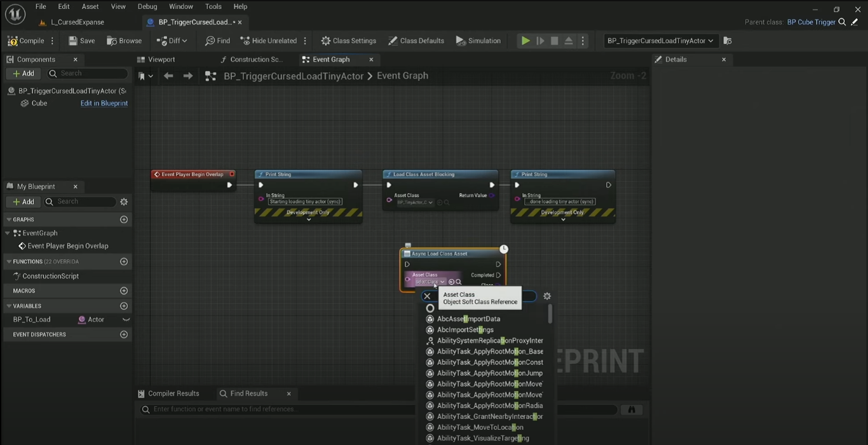Open Select Class dropdown on Async node

(430, 282)
